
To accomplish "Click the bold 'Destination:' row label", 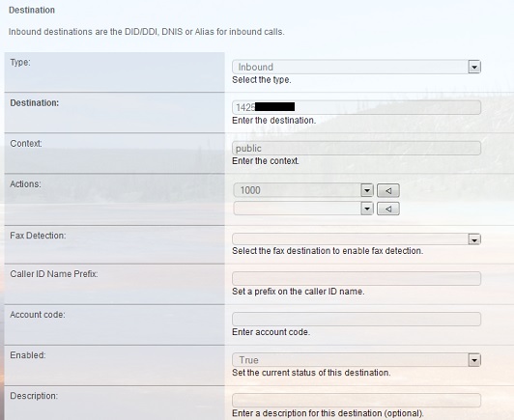I will coord(35,102).
